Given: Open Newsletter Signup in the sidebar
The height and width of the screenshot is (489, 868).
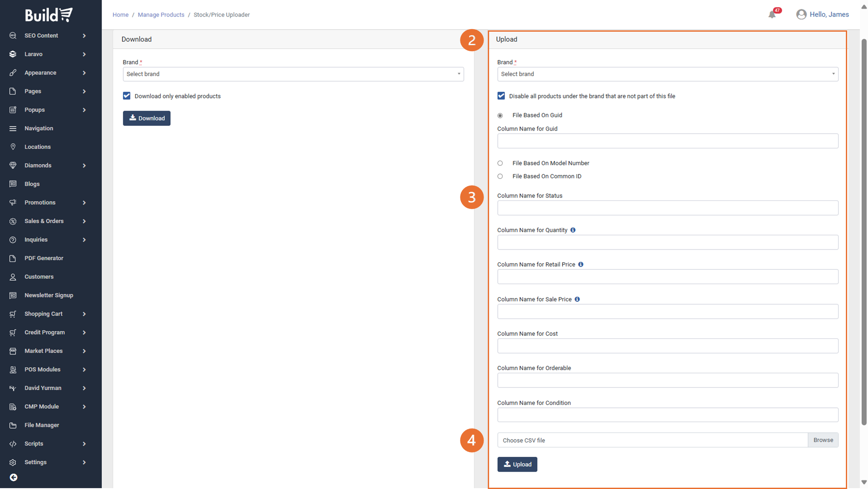Looking at the screenshot, I should pos(49,295).
